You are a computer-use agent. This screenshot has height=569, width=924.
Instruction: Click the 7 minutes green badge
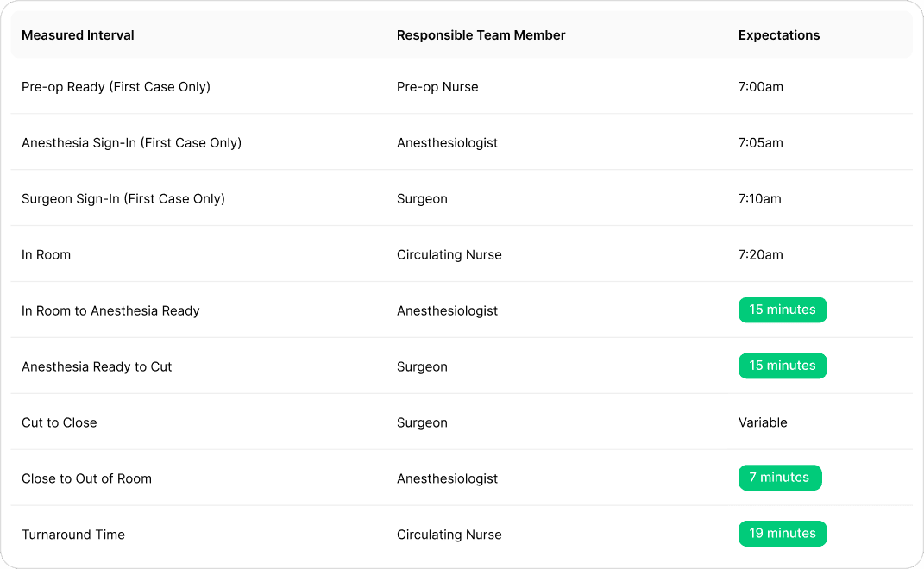click(x=779, y=478)
